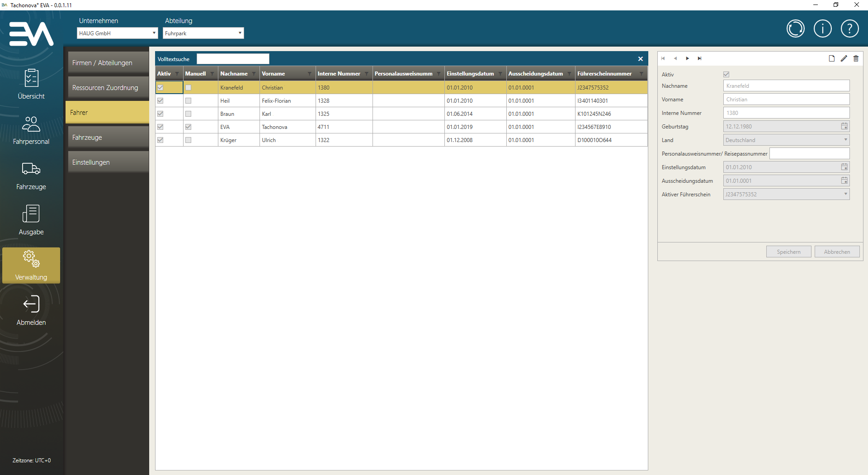
Task: Delete the record with trash icon
Action: (856, 58)
